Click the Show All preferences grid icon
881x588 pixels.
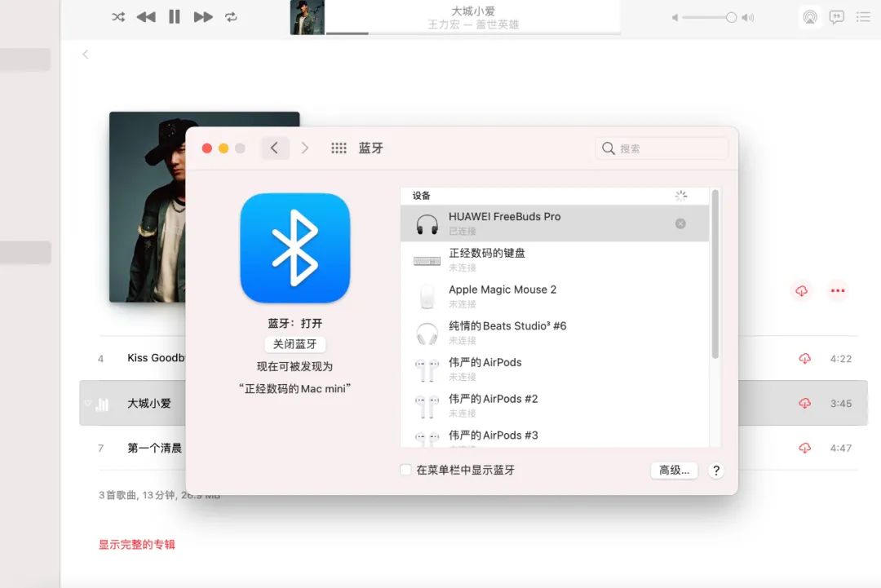point(339,148)
